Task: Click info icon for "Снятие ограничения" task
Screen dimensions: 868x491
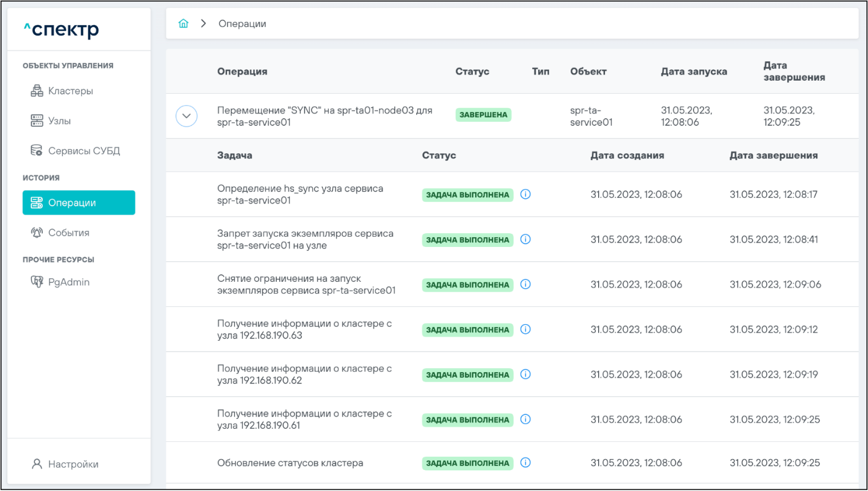Action: click(x=525, y=284)
